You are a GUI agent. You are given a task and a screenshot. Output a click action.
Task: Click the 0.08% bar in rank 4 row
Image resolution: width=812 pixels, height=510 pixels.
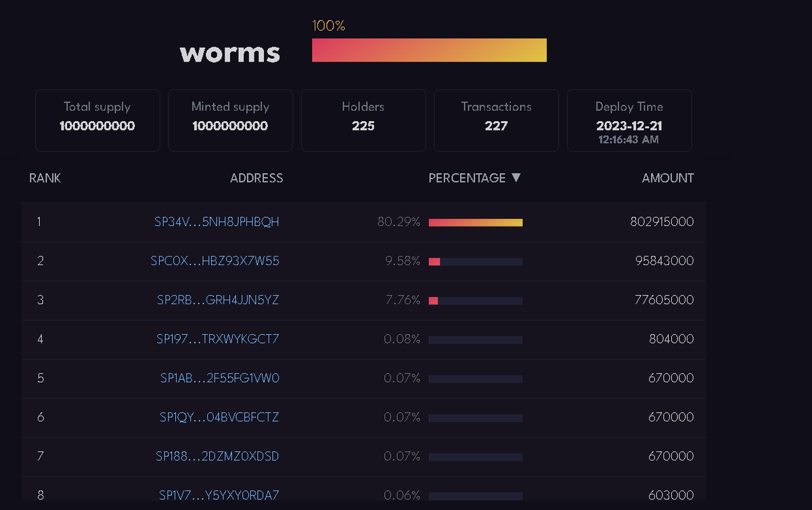click(476, 340)
